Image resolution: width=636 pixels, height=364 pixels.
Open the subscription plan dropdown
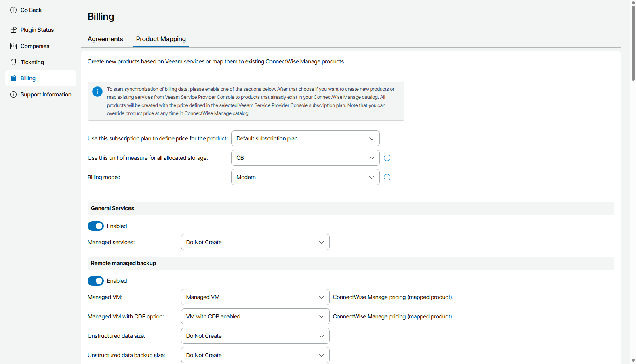click(305, 138)
